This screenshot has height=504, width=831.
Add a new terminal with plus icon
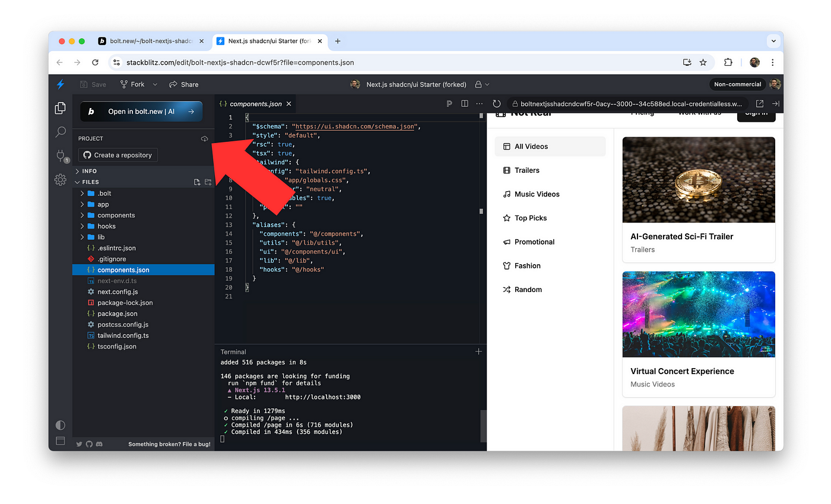point(478,351)
